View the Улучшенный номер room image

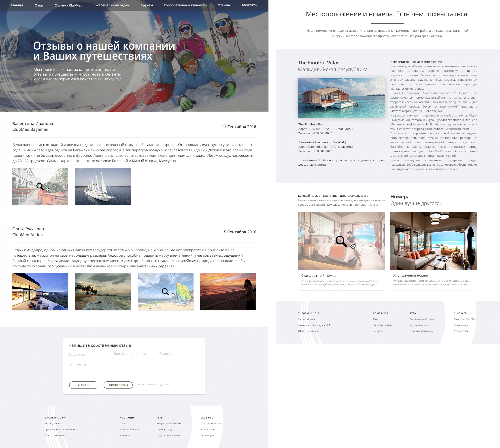point(434,241)
